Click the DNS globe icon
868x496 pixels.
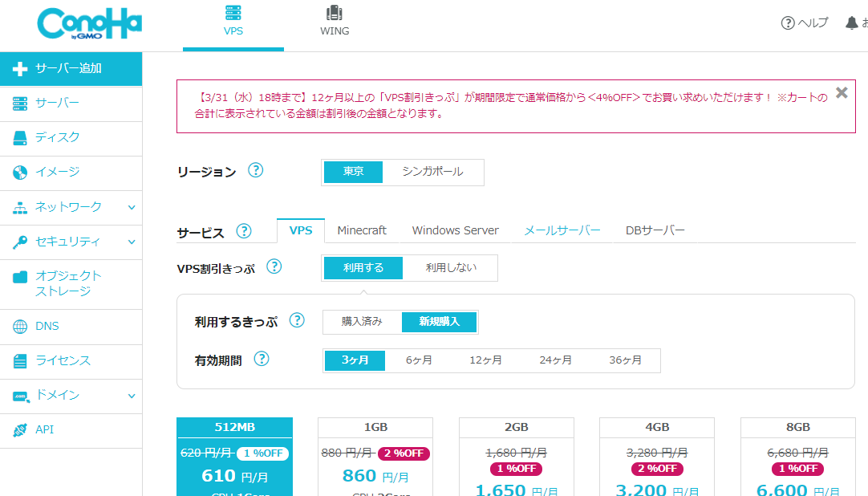[20, 327]
